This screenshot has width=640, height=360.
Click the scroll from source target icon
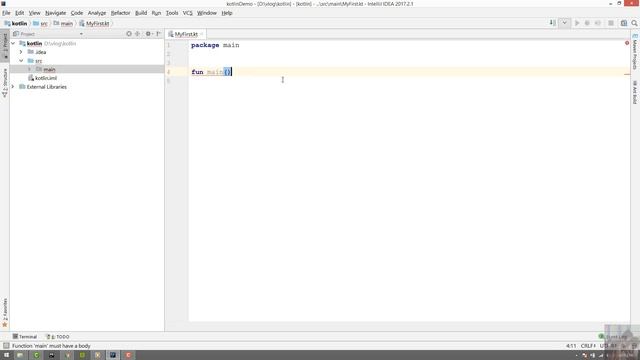click(129, 34)
